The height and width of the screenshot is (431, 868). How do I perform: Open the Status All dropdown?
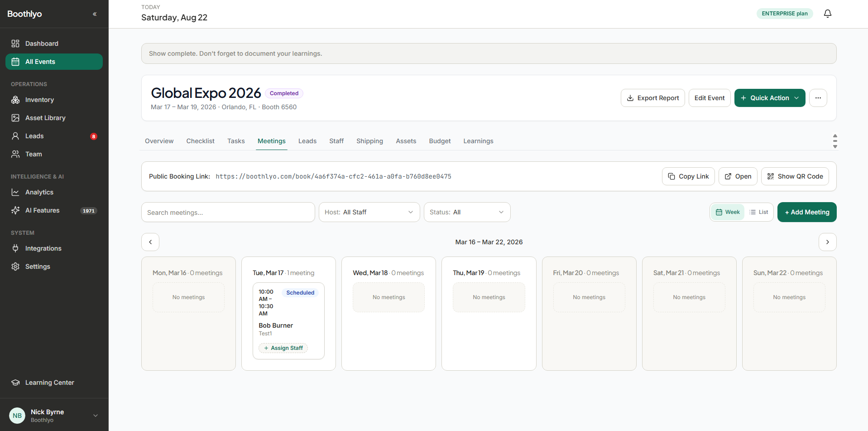pos(467,212)
